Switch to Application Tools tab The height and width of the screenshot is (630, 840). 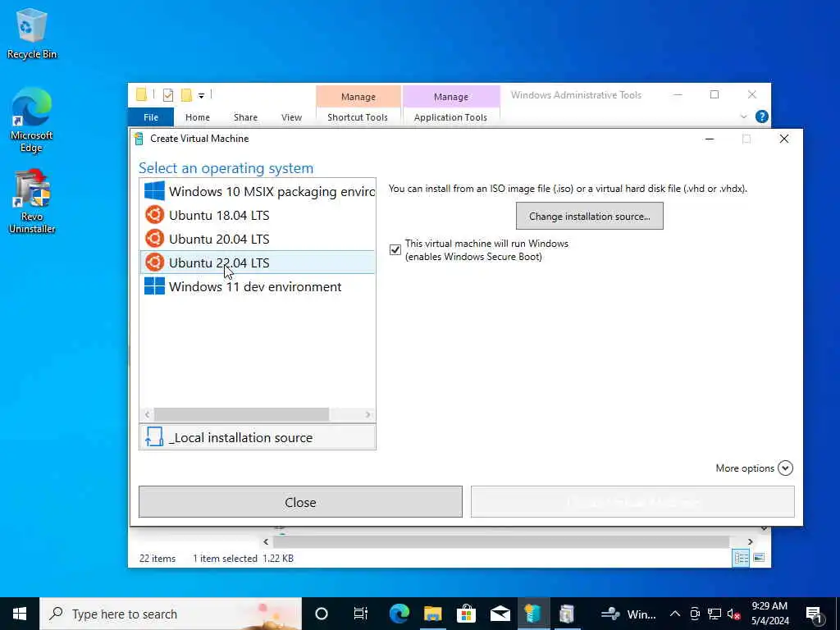tap(450, 117)
